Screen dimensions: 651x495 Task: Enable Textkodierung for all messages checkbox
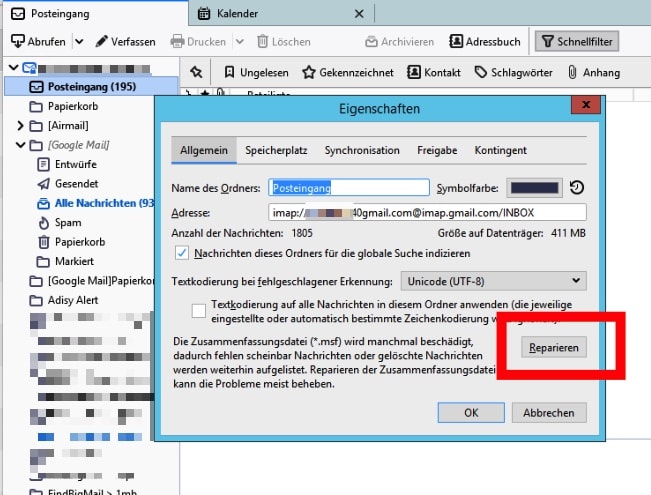tap(199, 310)
